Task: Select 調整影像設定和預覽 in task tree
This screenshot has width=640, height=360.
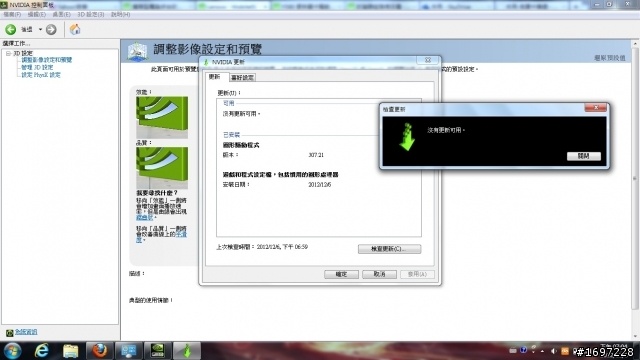Action: (47, 60)
